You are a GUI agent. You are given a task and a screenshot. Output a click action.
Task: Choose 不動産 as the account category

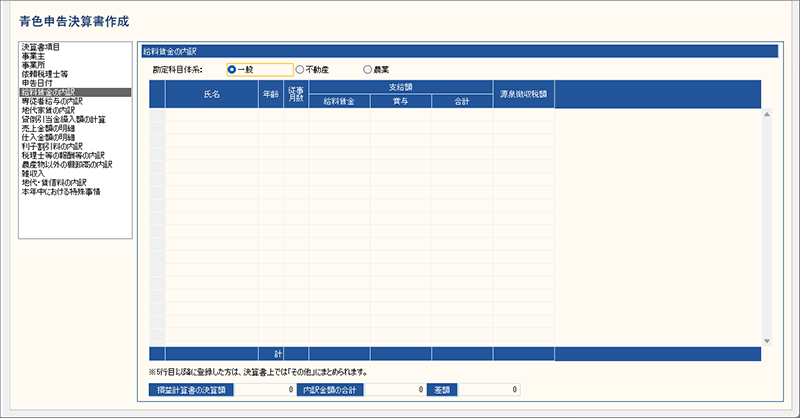click(300, 70)
